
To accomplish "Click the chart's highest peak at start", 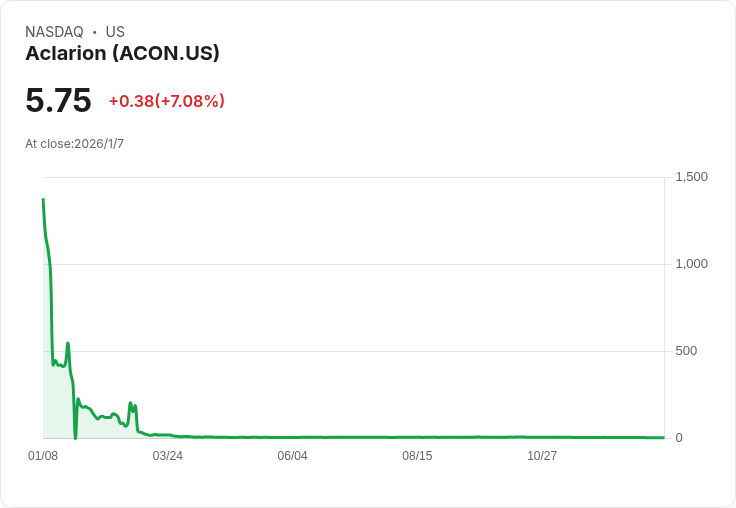I will (x=43, y=200).
